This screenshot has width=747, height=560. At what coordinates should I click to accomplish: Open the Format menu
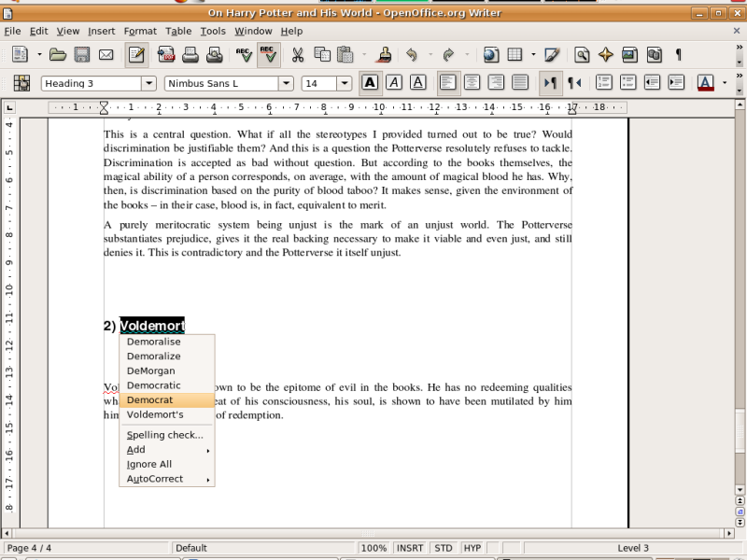pos(140,31)
